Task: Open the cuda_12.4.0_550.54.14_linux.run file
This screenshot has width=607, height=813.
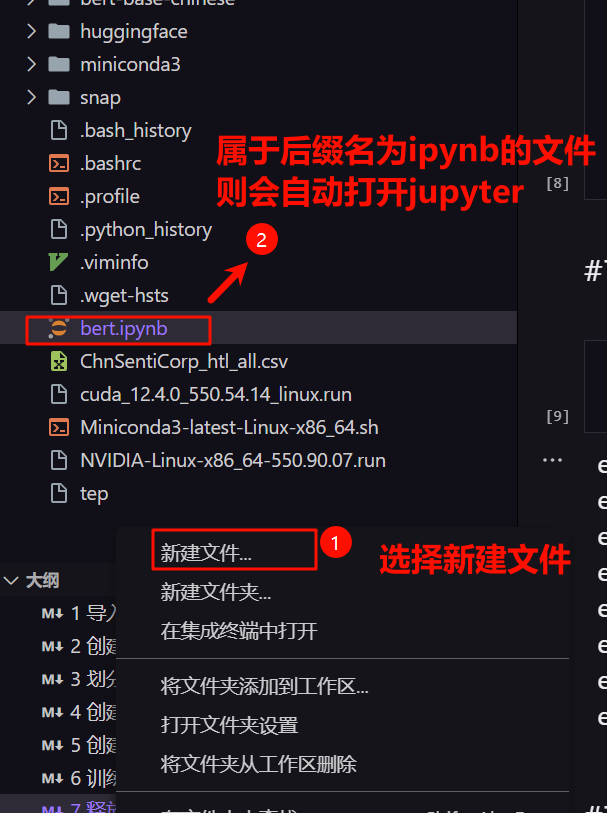Action: pos(216,395)
